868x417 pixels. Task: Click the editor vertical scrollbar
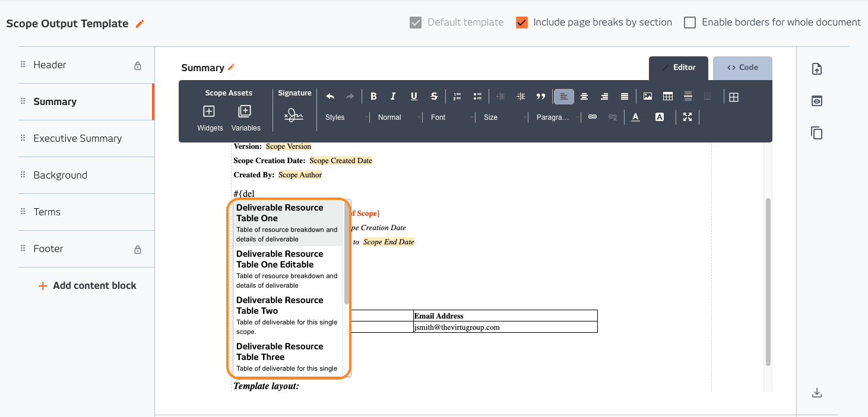click(768, 282)
